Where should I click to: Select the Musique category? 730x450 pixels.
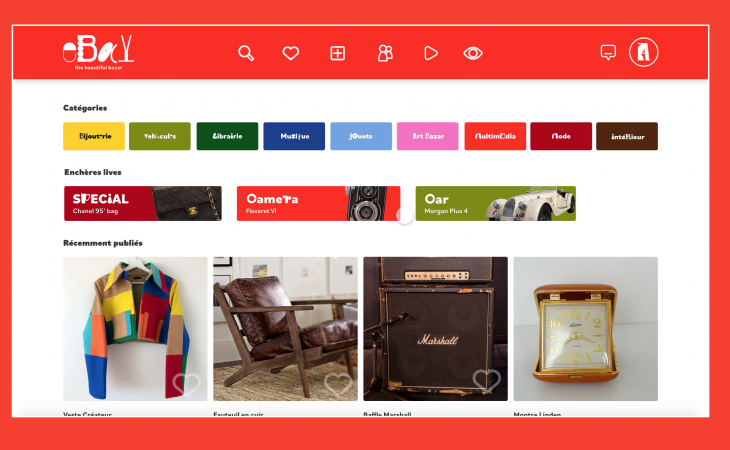pyautogui.click(x=294, y=136)
